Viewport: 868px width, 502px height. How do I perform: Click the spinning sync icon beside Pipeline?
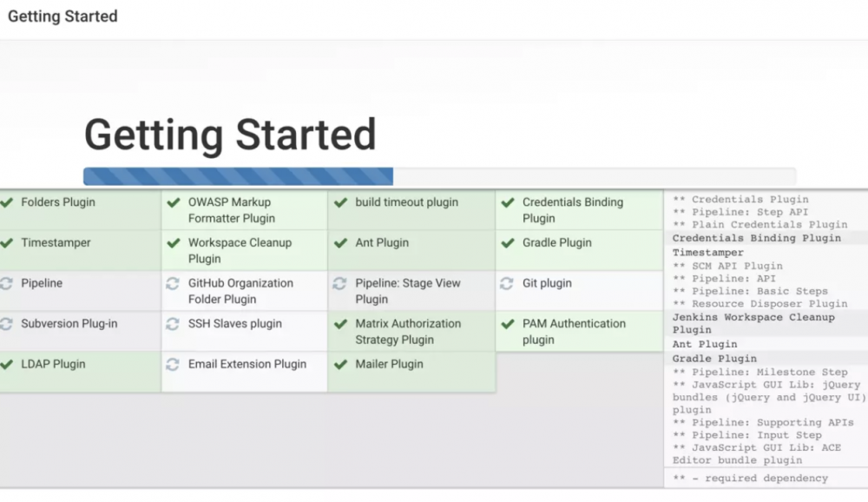(7, 283)
